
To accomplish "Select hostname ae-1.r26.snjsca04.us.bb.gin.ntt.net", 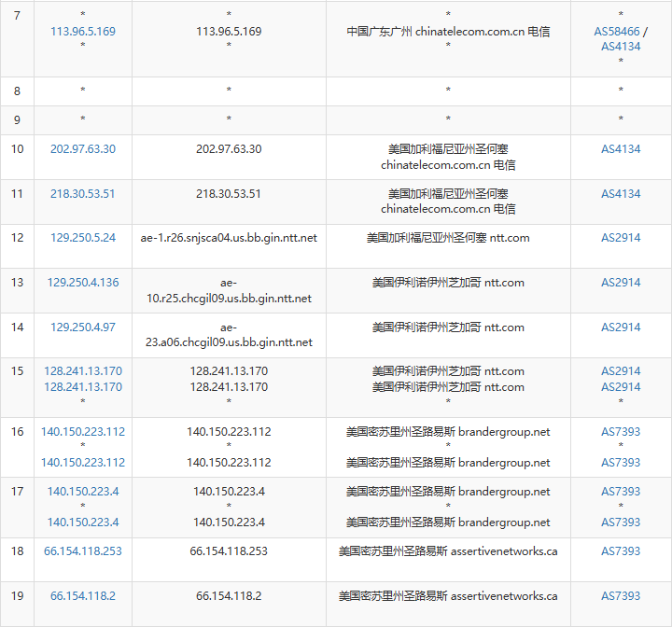I will 229,238.
